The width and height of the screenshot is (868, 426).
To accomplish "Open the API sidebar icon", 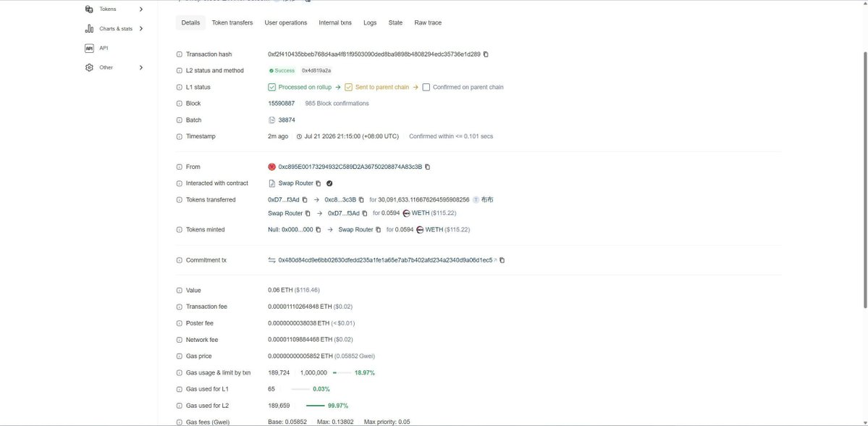I will [89, 49].
